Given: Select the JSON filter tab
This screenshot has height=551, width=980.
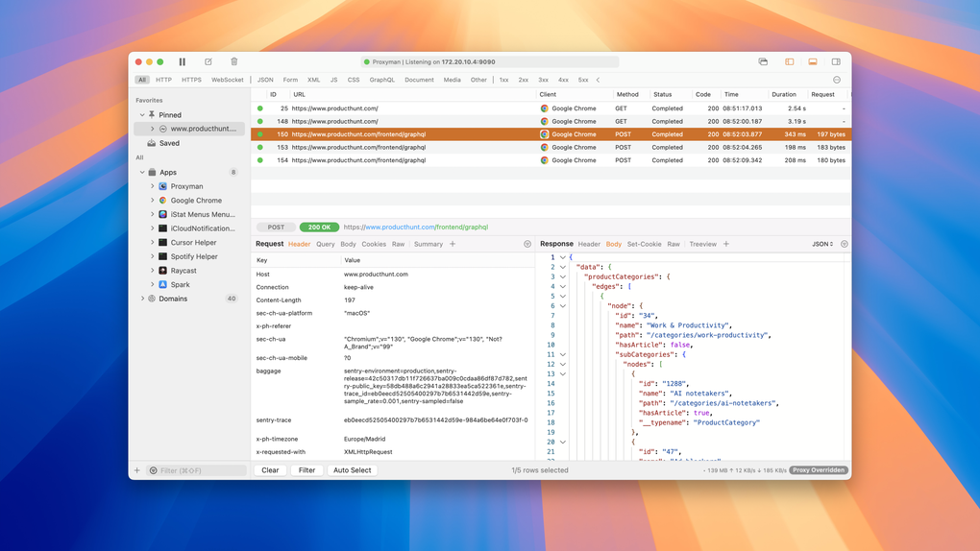Looking at the screenshot, I should [x=265, y=80].
